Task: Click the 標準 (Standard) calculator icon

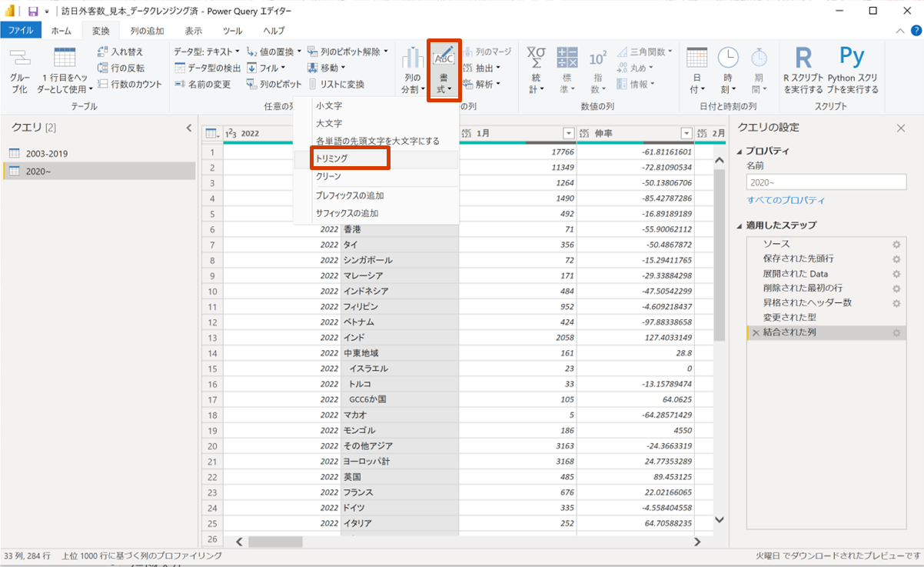Action: 567,58
